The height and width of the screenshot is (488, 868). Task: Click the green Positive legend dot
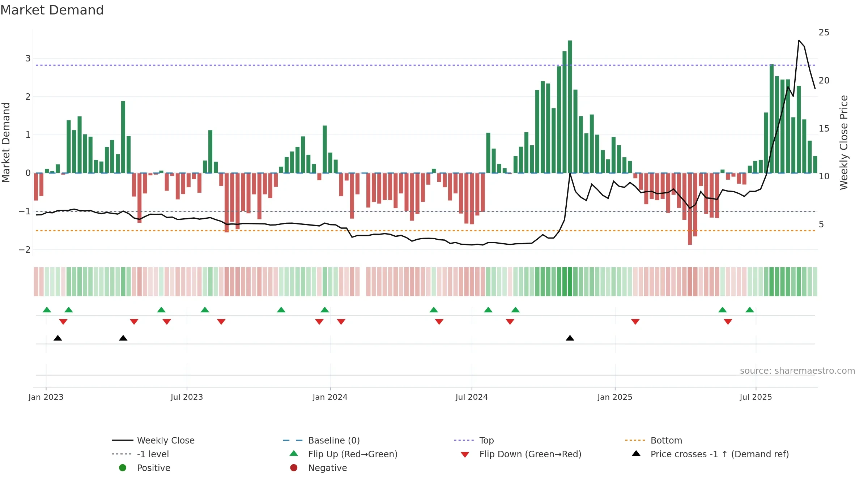tap(123, 468)
